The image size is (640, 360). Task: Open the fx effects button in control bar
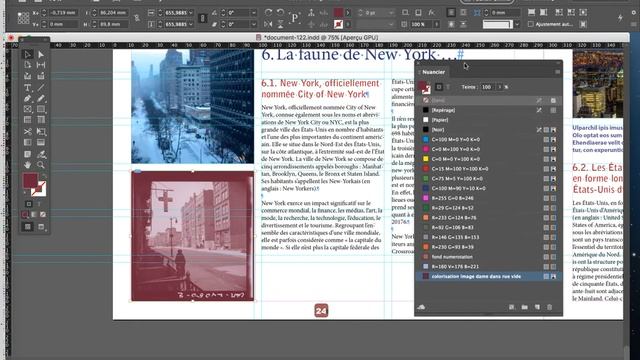coord(431,13)
